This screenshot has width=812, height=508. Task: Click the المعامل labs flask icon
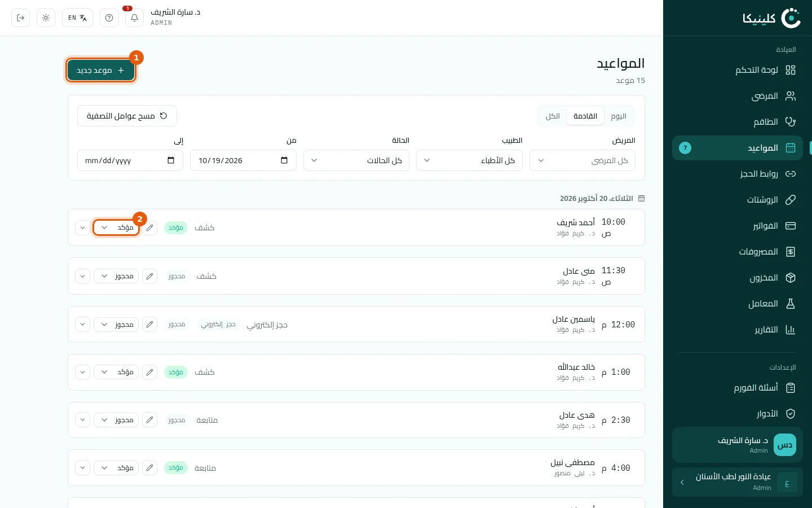791,304
